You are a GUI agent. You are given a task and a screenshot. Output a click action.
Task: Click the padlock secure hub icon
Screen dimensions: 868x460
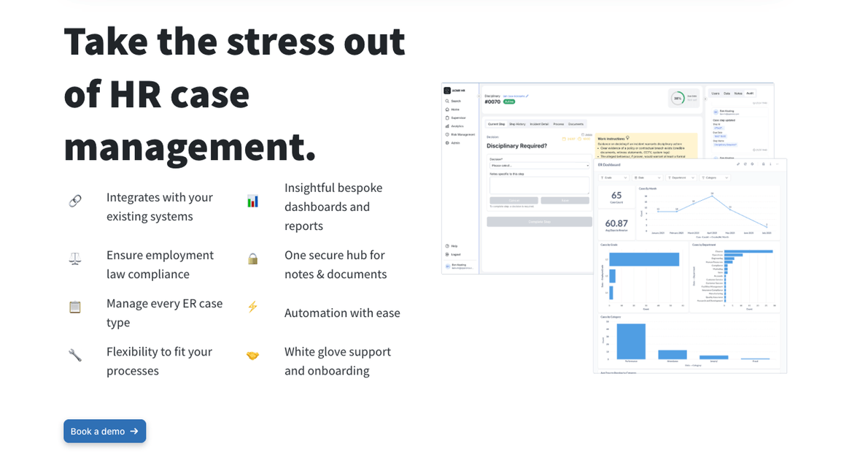[252, 258]
